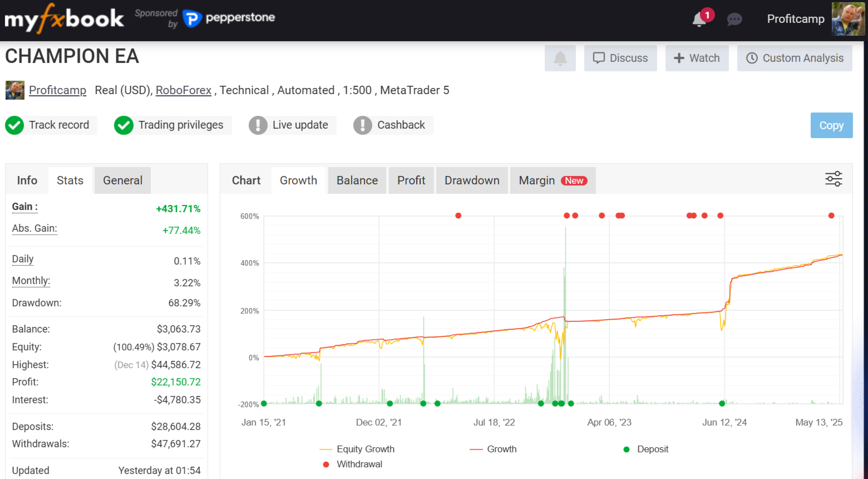The width and height of the screenshot is (868, 479).
Task: Toggle Withdrawal markers in chart legend
Action: pos(352,464)
